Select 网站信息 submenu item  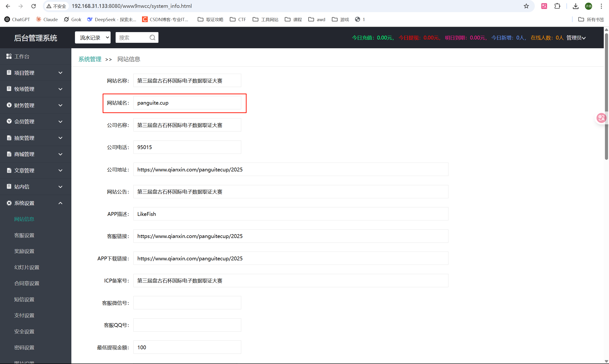tap(24, 219)
